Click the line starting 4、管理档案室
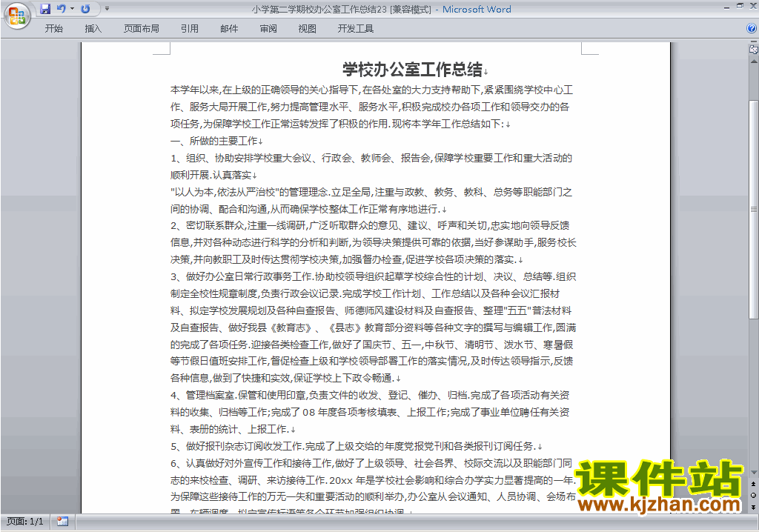The width and height of the screenshot is (759, 532). (x=370, y=395)
